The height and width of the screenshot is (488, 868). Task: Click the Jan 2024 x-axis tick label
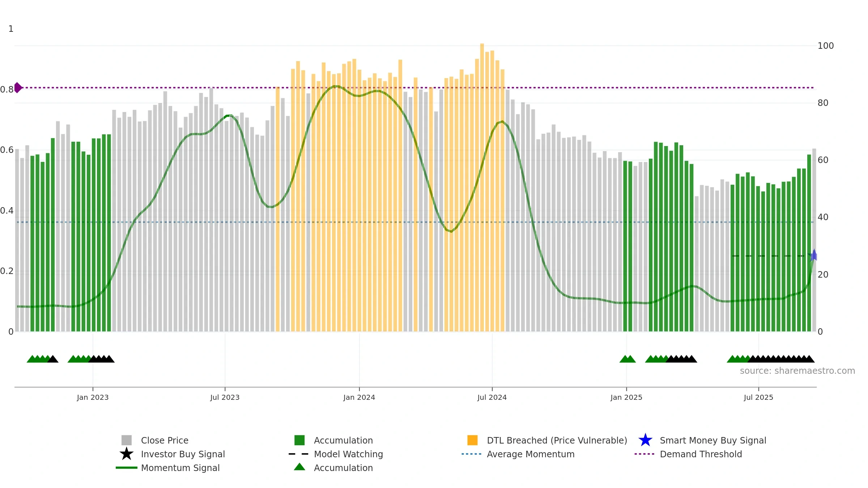[x=359, y=397]
